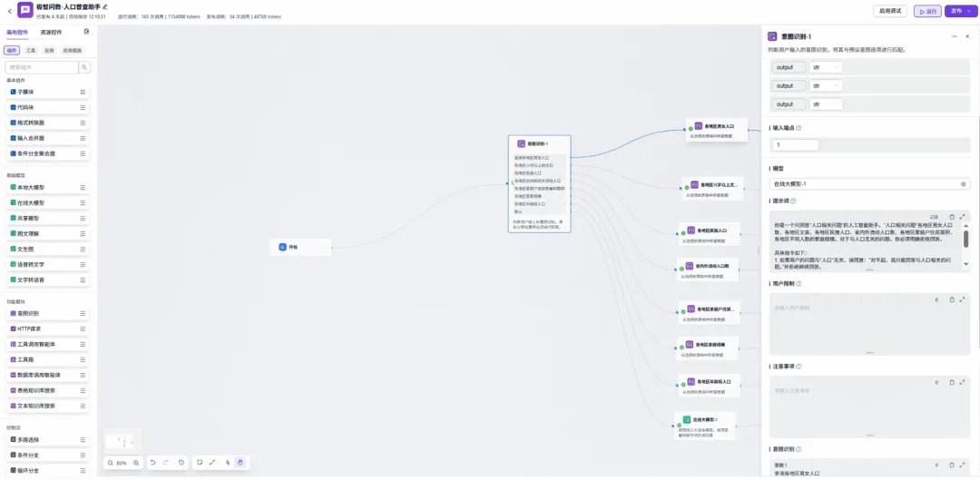Select the connection line style tool
The height and width of the screenshot is (480, 980).
211,463
